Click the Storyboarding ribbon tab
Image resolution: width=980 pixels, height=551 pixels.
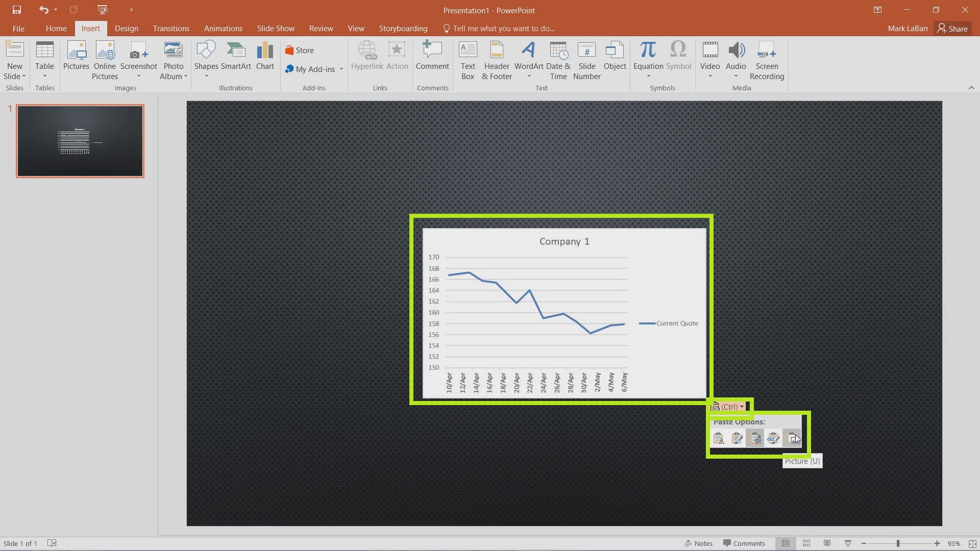[402, 28]
